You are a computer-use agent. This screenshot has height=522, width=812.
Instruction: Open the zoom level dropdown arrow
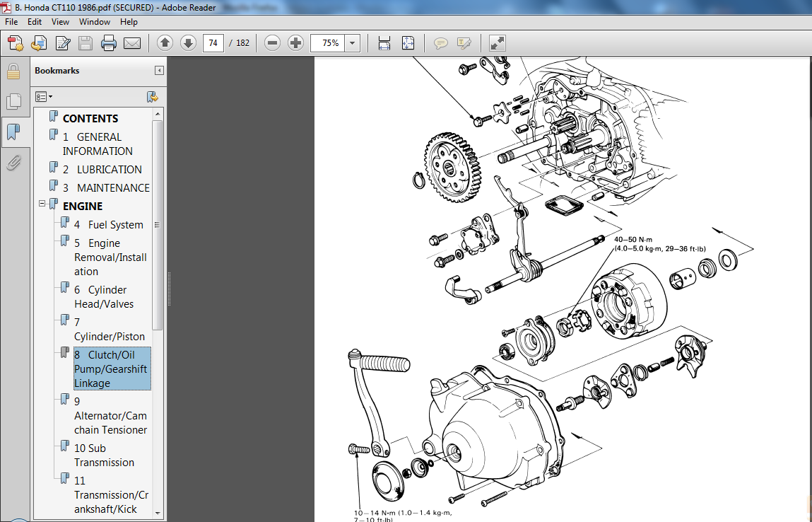click(352, 43)
